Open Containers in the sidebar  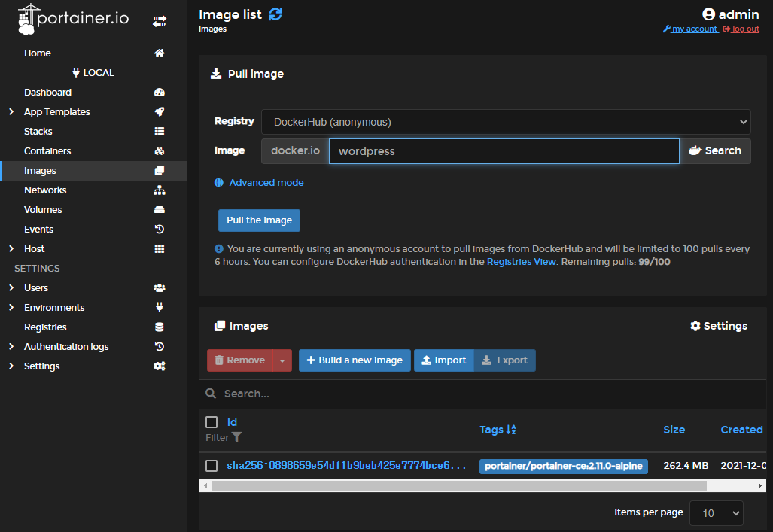point(47,151)
